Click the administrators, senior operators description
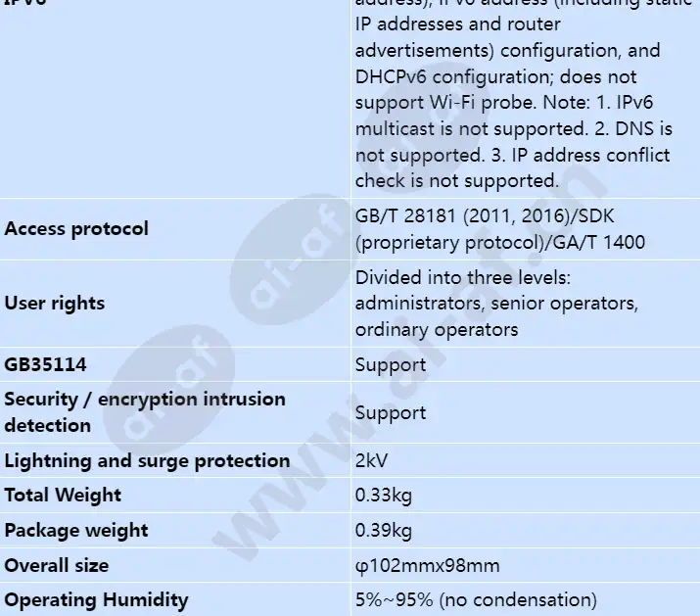Screen dimensions: 700x616 [497, 304]
